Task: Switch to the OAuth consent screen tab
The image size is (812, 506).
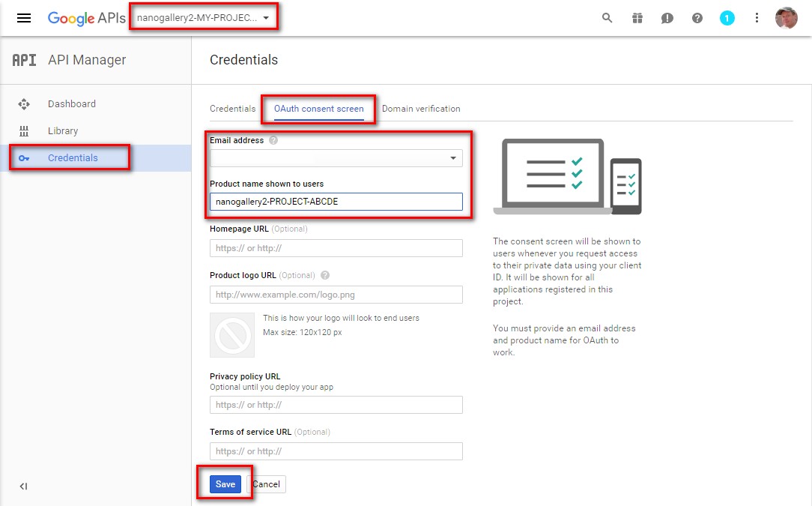Action: pyautogui.click(x=319, y=109)
